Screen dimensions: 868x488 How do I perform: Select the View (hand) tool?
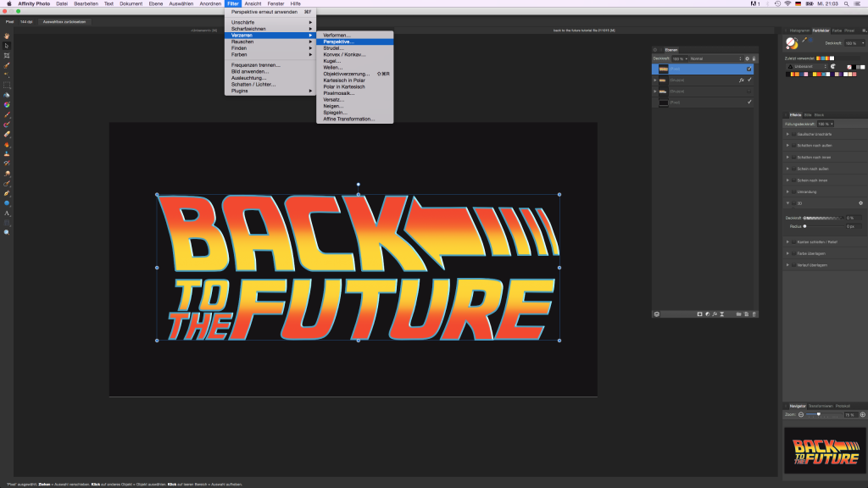[7, 36]
